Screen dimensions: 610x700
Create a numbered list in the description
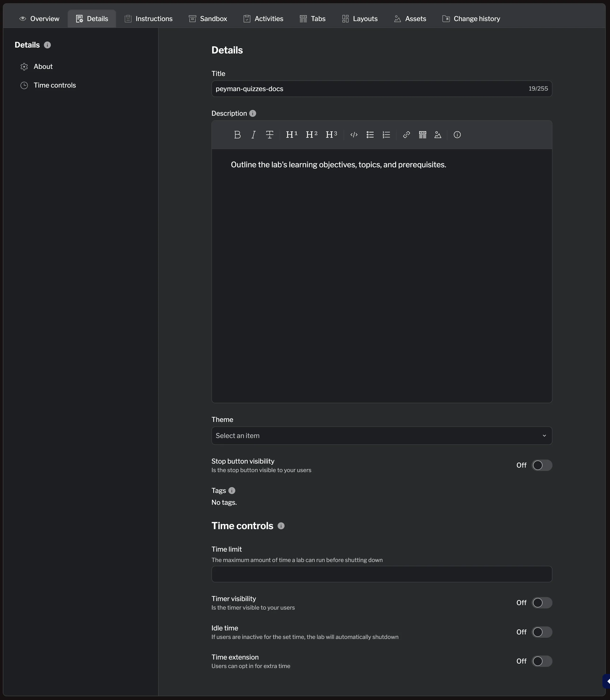point(386,135)
